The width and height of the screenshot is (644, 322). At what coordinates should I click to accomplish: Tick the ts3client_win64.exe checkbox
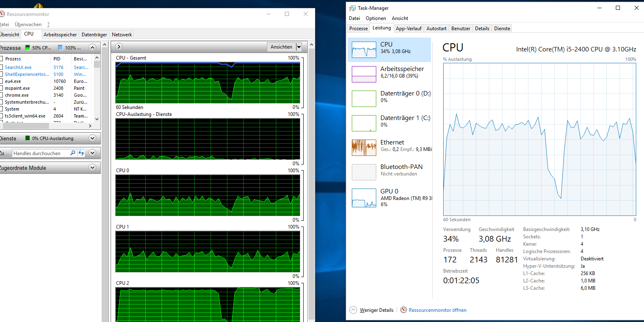click(1, 116)
